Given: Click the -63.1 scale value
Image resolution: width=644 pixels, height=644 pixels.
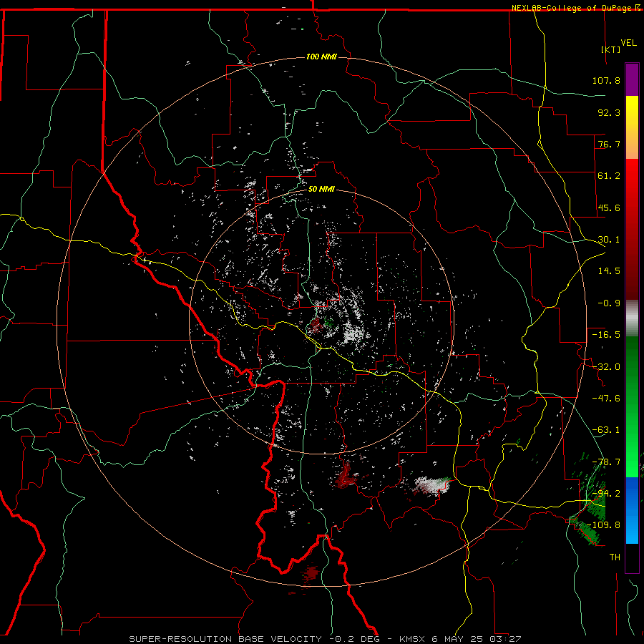Looking at the screenshot, I should (x=606, y=430).
